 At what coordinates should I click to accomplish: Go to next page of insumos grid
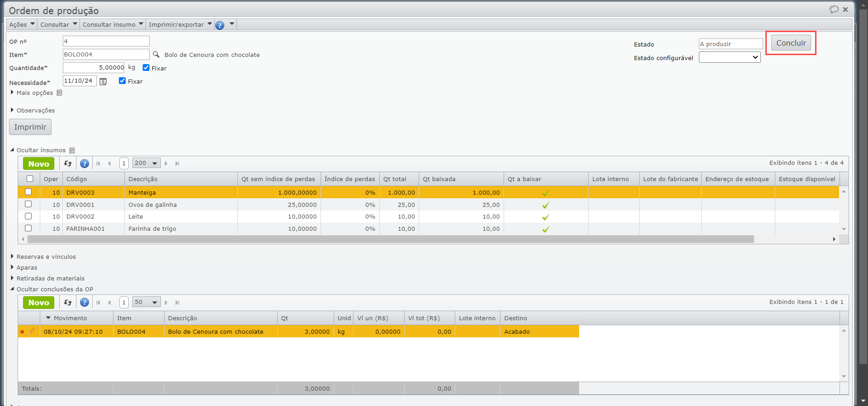coord(166,163)
